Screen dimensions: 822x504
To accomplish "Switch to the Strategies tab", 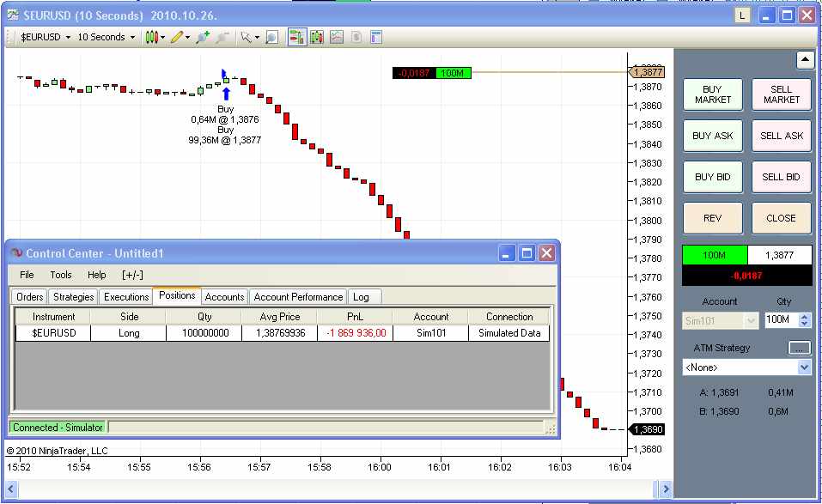I will (73, 296).
